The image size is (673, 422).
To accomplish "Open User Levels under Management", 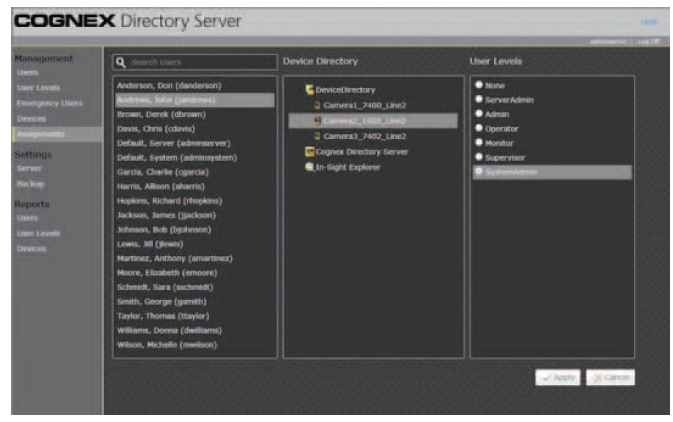I will pos(38,88).
